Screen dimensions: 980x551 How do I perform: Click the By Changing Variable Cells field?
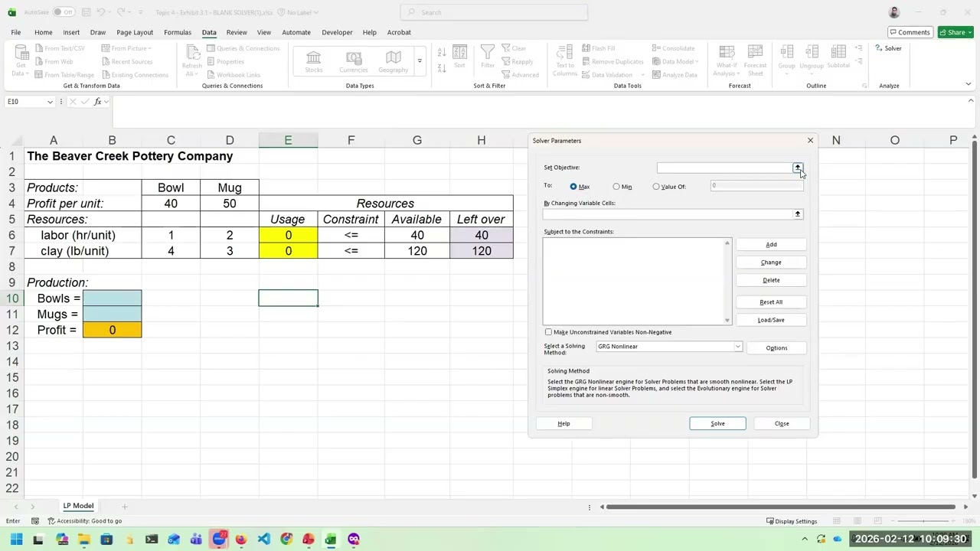pyautogui.click(x=668, y=214)
